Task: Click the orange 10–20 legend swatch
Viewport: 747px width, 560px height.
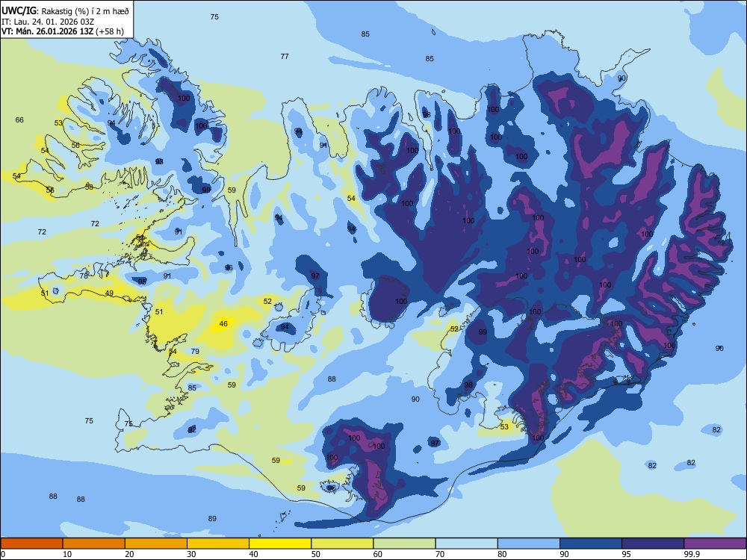Action: [94, 544]
